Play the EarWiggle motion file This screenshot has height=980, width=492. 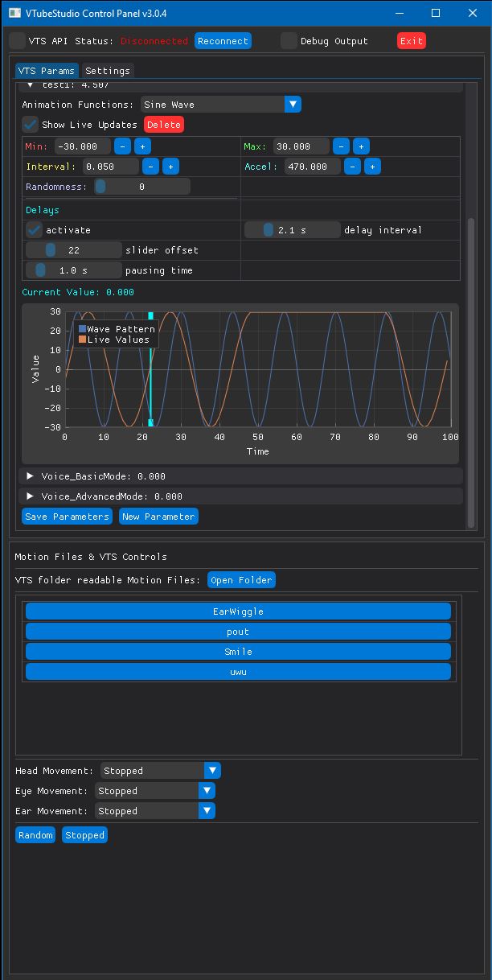tap(238, 611)
